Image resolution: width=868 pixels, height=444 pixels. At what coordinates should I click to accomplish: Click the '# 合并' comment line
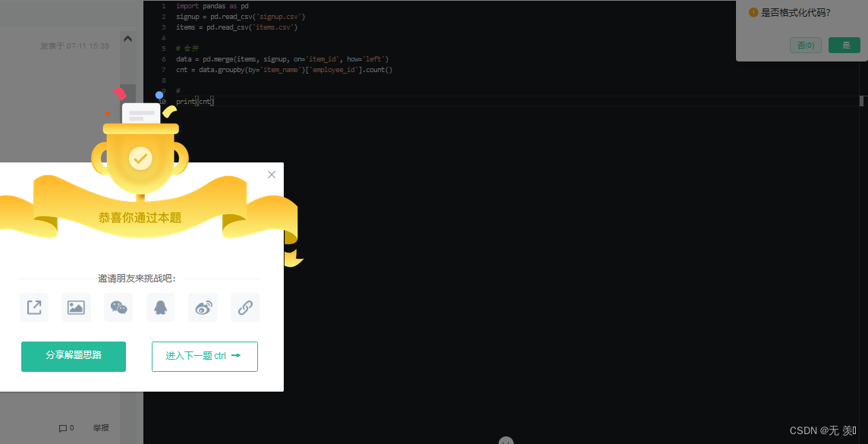point(187,49)
